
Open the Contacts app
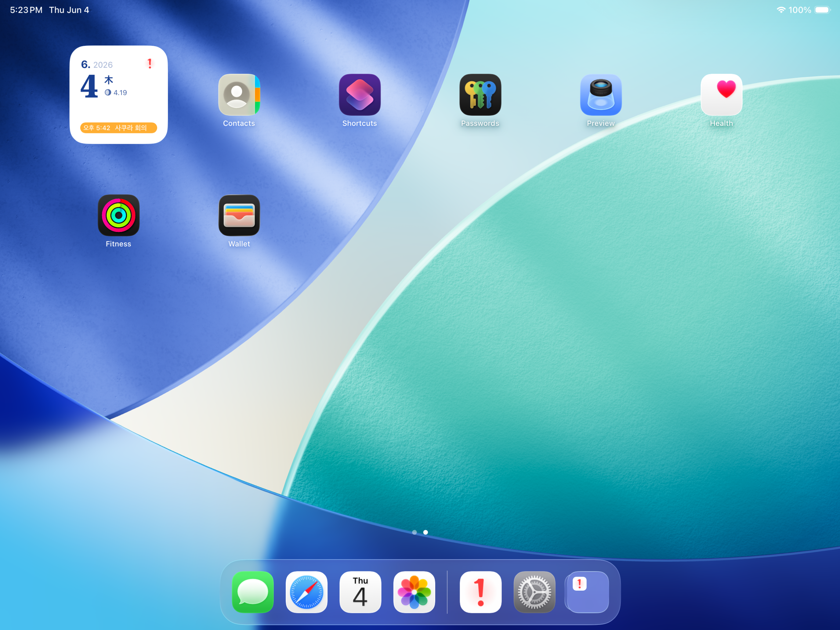coord(239,95)
